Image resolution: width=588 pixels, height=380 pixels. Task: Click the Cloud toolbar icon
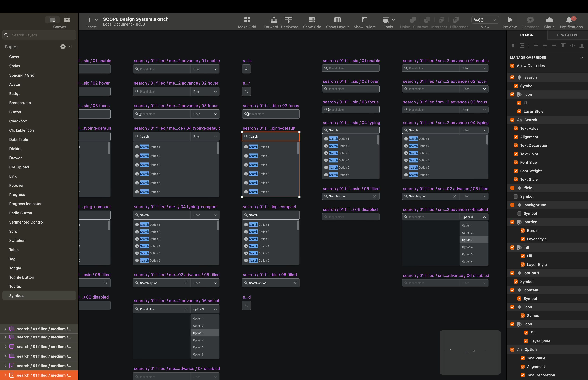coord(549,20)
